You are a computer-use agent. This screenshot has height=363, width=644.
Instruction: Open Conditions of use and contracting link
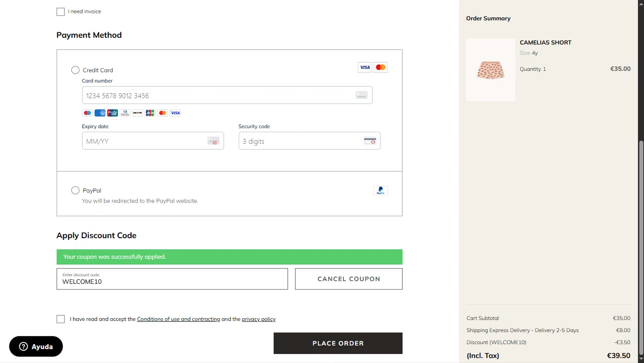pos(179,319)
